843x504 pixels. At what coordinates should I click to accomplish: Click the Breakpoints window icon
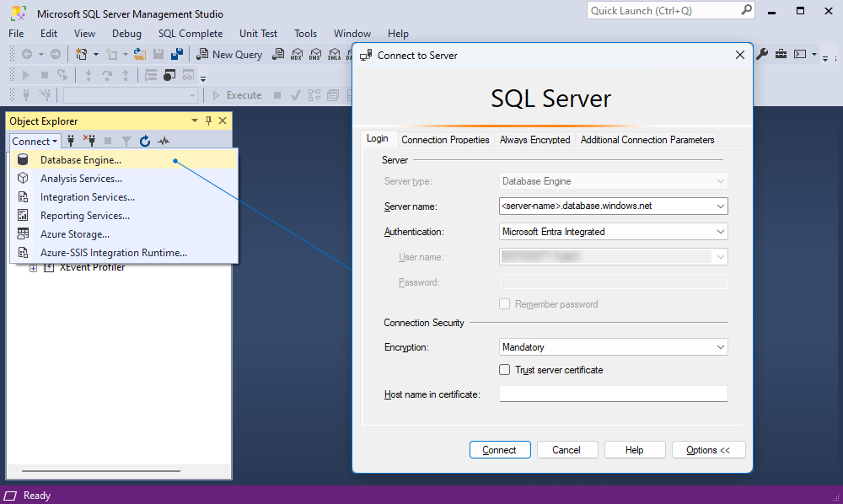pos(169,75)
